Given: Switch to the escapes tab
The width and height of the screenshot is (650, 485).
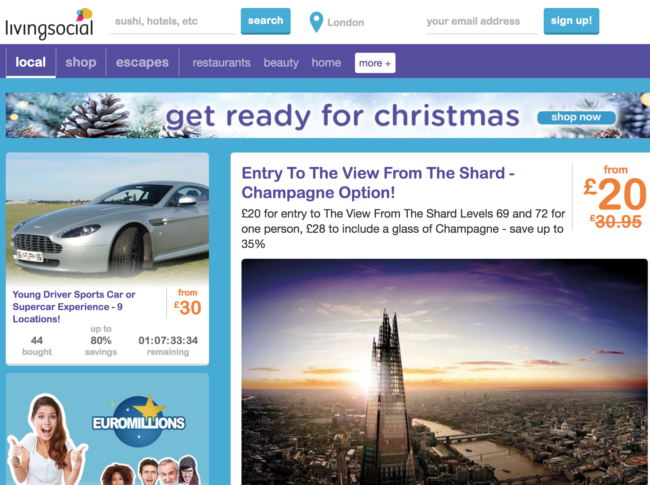Looking at the screenshot, I should (x=142, y=63).
